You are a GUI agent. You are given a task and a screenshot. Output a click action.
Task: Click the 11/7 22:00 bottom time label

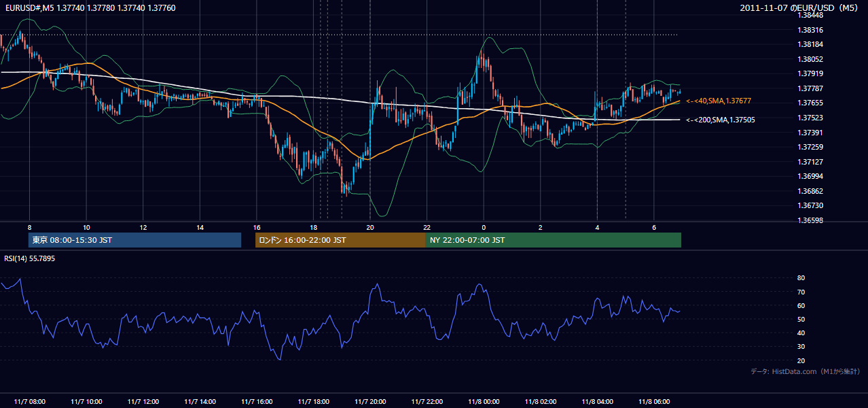(427, 401)
